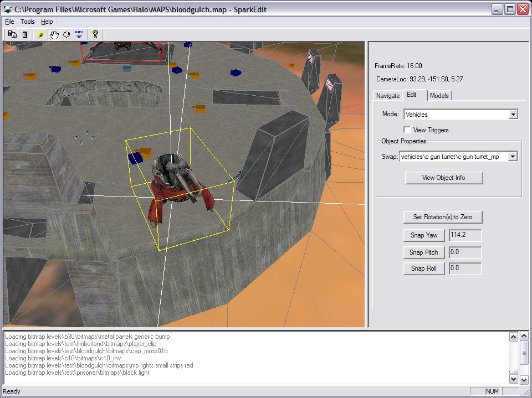This screenshot has height=398, width=532.
Task: Click the Snap Yaw button
Action: [424, 235]
